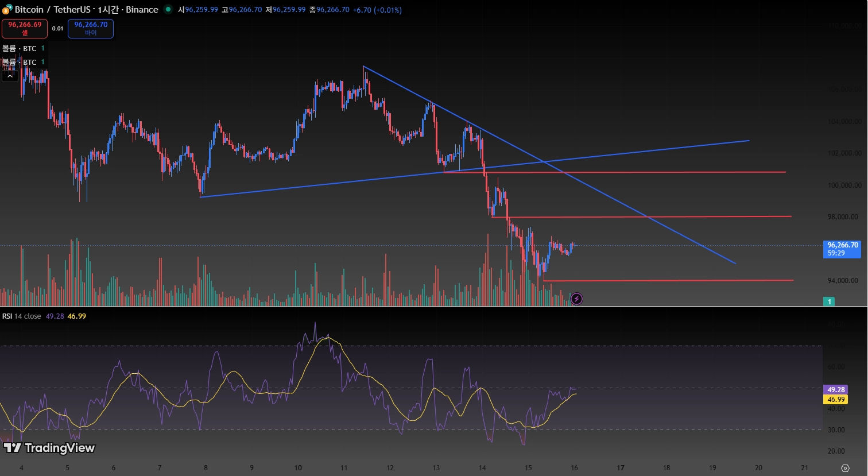Click date label 10 on time axis
Viewport: 868px width, 476px height.
[298, 468]
